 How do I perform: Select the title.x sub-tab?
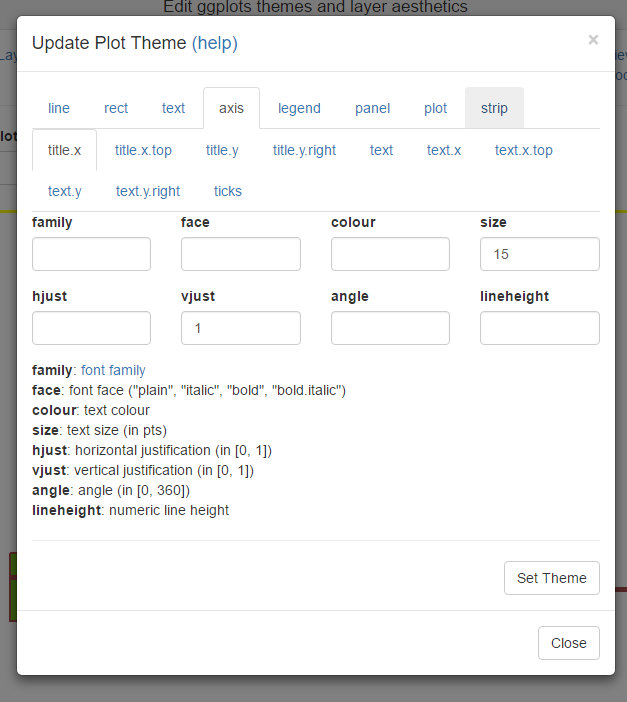[64, 150]
